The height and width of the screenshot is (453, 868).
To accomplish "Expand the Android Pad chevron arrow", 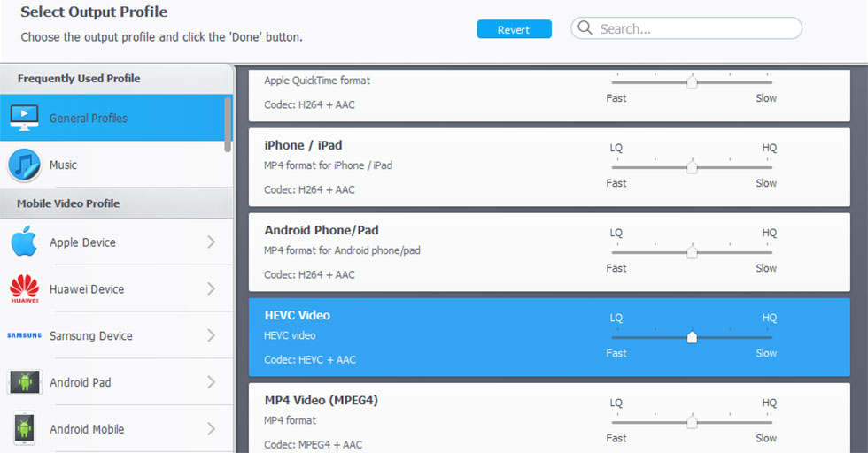I will [211, 382].
